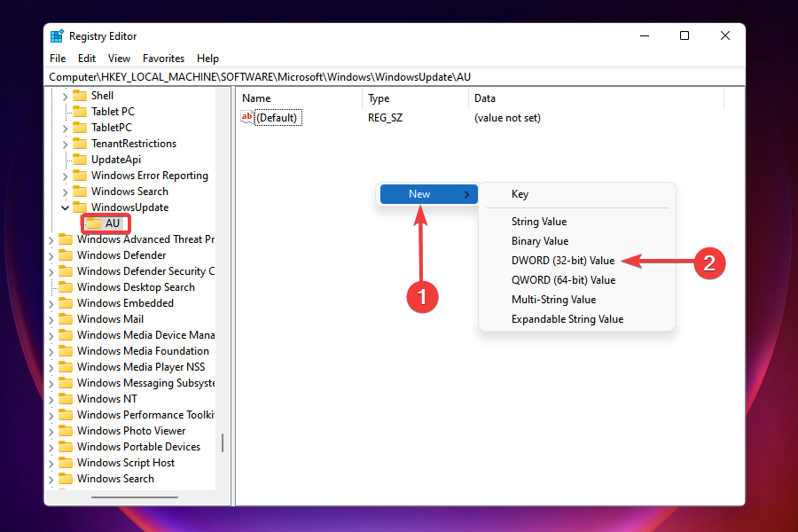Click the Windows Portable Devices folder icon

[x=66, y=447]
